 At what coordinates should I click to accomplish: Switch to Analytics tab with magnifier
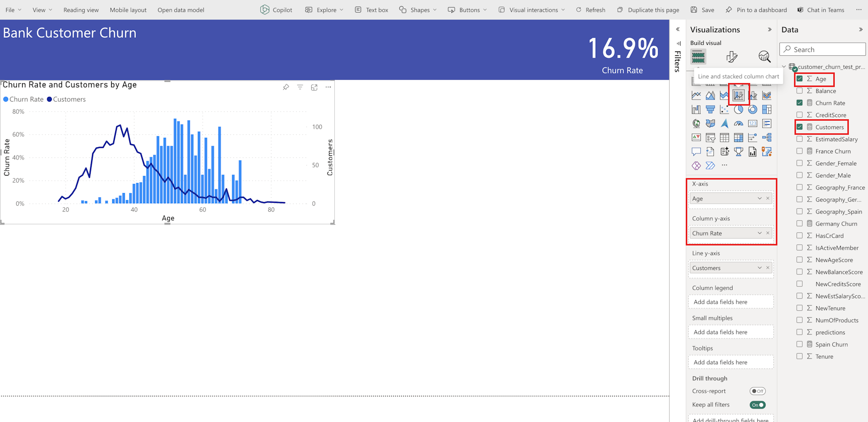[x=764, y=56]
